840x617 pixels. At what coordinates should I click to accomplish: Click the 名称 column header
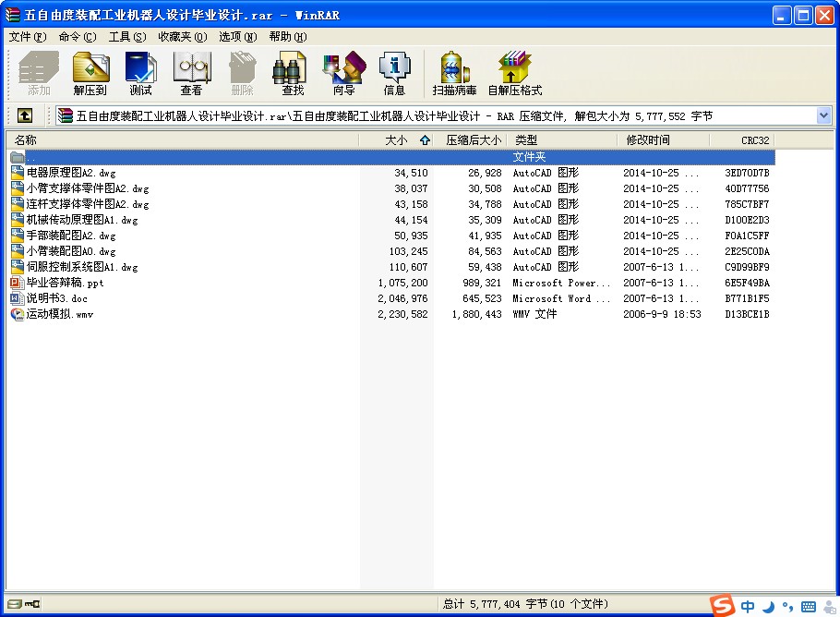point(26,140)
